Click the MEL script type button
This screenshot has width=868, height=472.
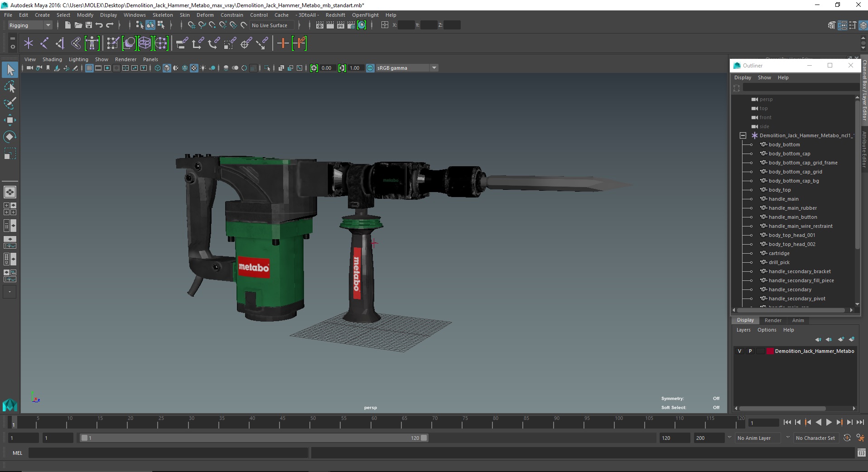17,453
